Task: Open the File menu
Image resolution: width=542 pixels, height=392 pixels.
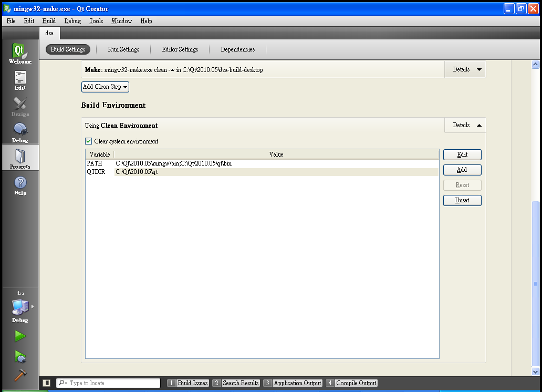Action: point(11,21)
